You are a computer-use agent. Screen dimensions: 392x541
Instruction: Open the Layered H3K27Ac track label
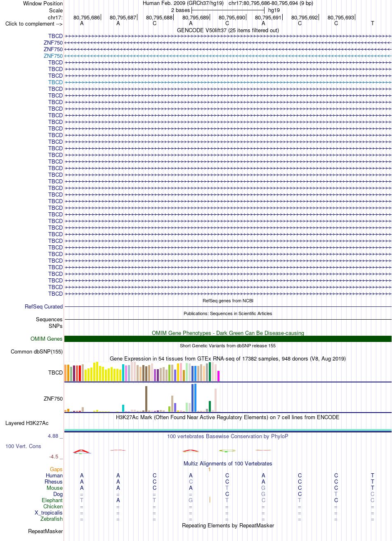[27, 423]
